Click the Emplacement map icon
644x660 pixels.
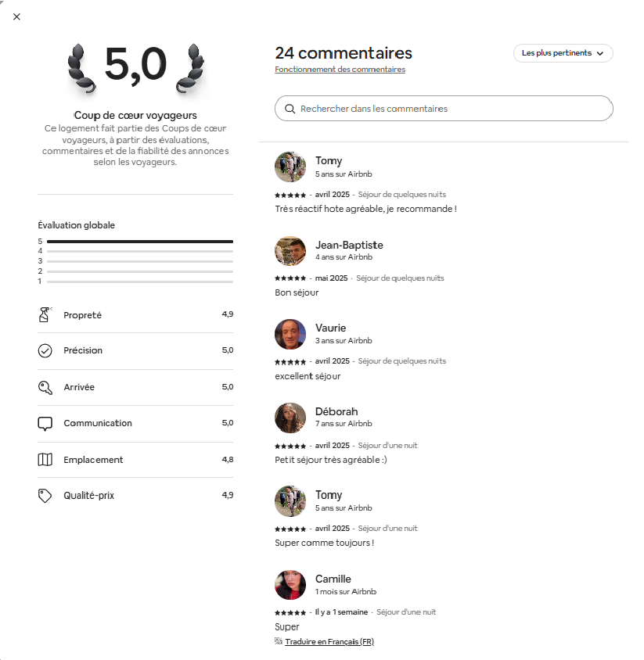[x=45, y=460]
